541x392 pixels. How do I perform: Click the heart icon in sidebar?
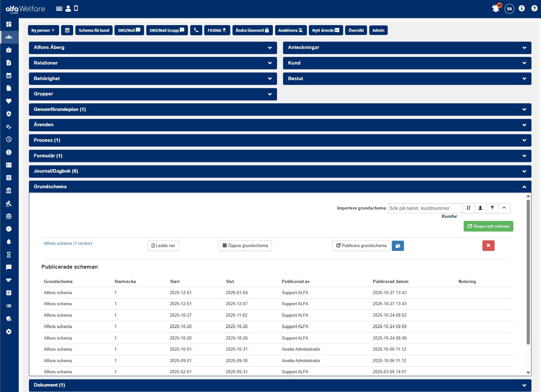9,101
